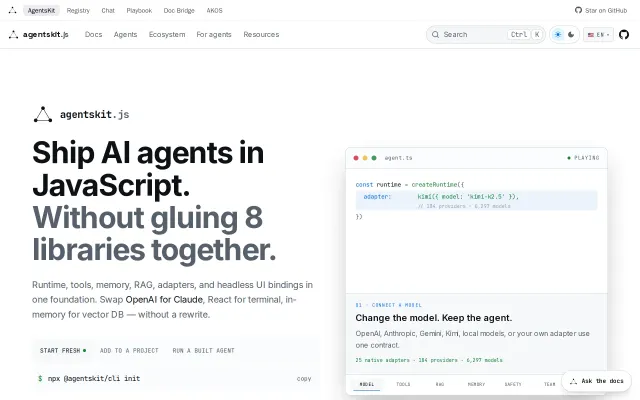640x400 pixels.
Task: Click the highlighted adapter code line
Action: [476, 200]
